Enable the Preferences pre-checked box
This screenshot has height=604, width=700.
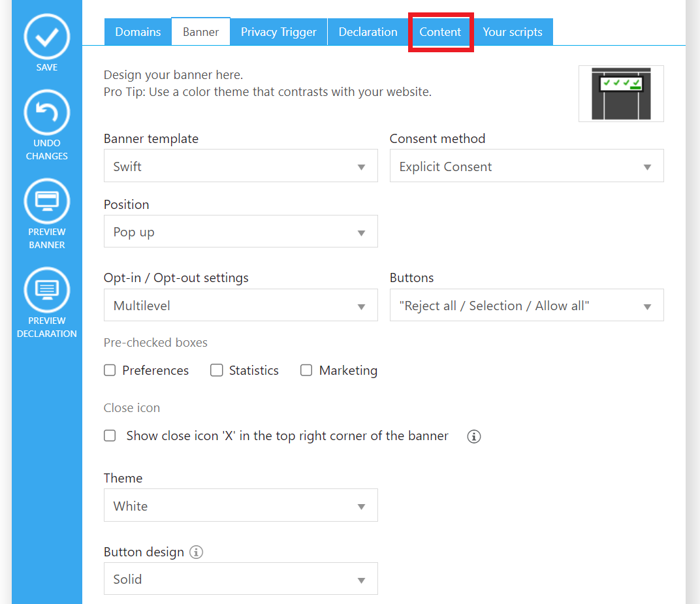pos(110,370)
